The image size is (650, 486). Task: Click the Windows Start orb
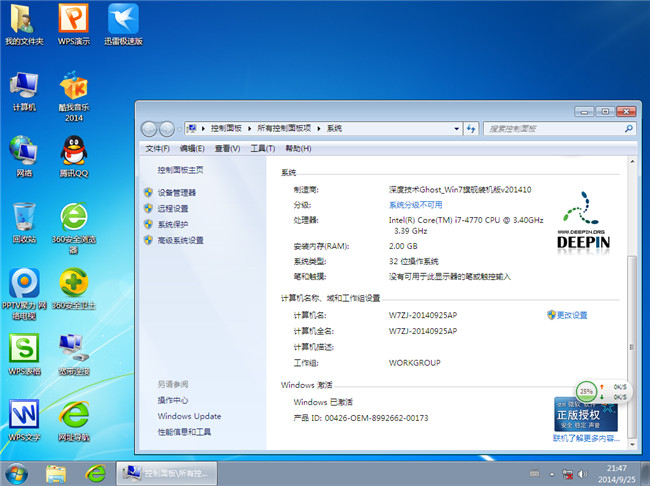click(17, 474)
